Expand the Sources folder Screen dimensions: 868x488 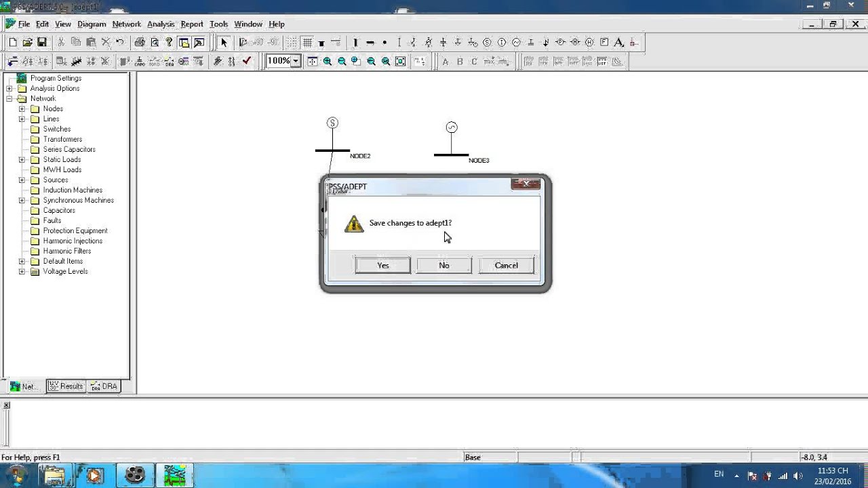[22, 180]
